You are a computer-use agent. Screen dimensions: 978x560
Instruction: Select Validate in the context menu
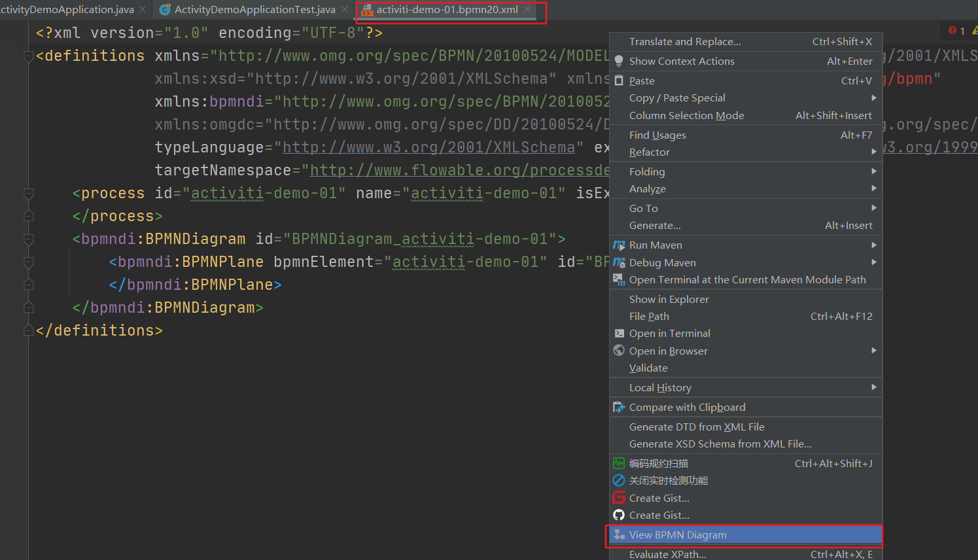click(x=746, y=368)
